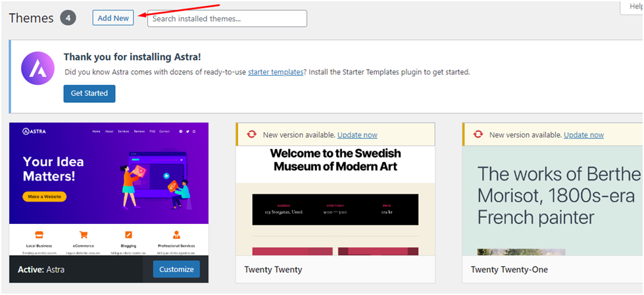The width and height of the screenshot is (644, 295).
Task: Click the Astra logo icon in notice
Action: [x=37, y=68]
